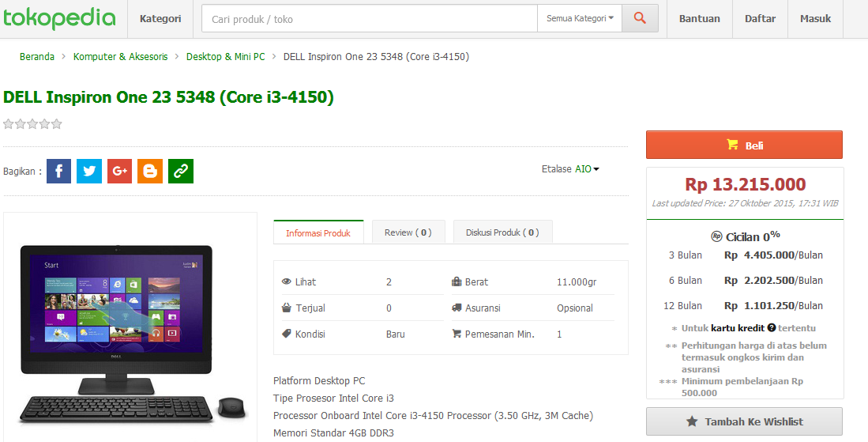Click the 6 Bulan installment amount
This screenshot has height=442, width=868.
point(773,280)
